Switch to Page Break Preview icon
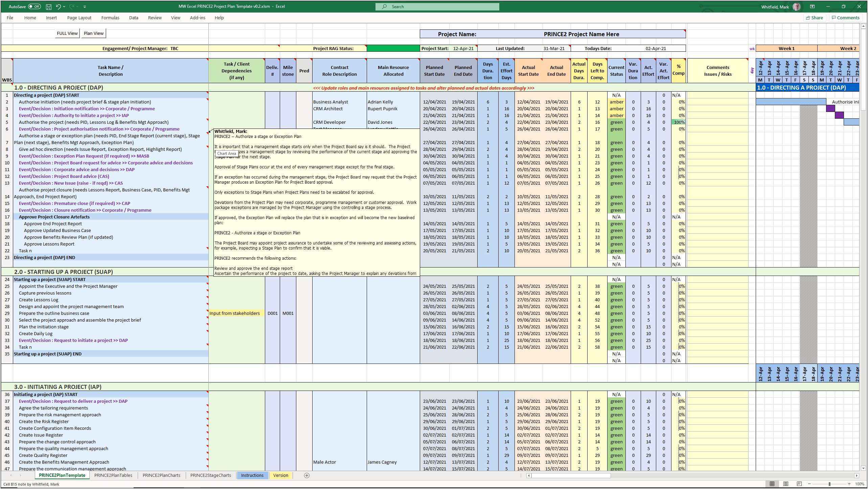 tap(799, 484)
